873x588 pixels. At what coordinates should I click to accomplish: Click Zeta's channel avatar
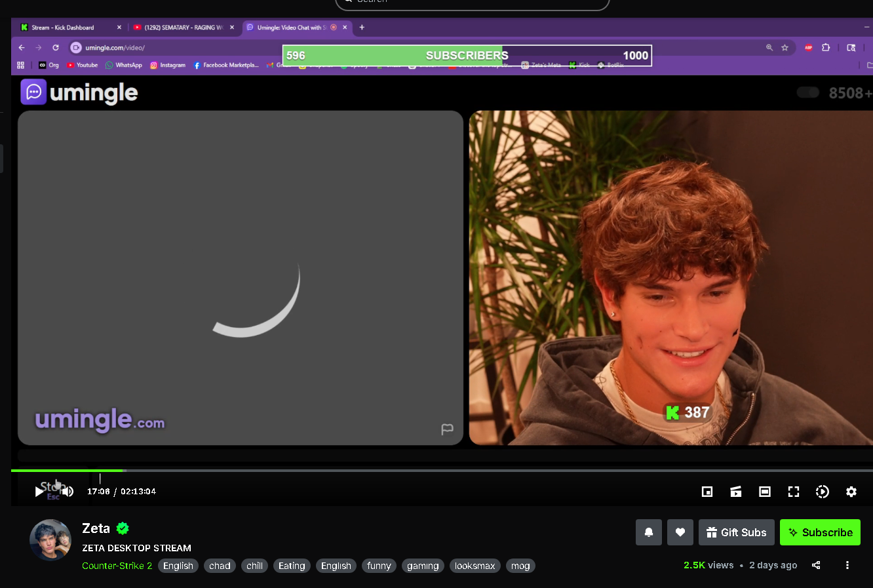(x=50, y=540)
